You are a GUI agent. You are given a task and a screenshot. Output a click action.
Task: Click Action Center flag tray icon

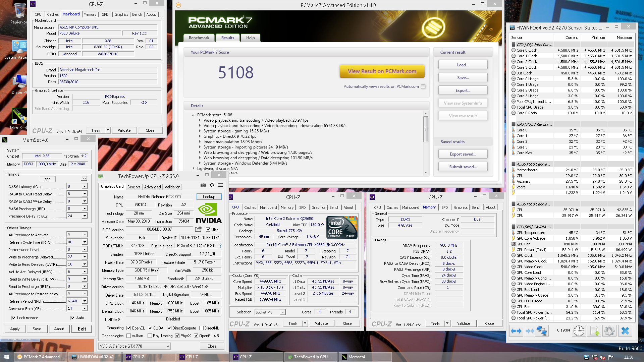click(x=611, y=357)
